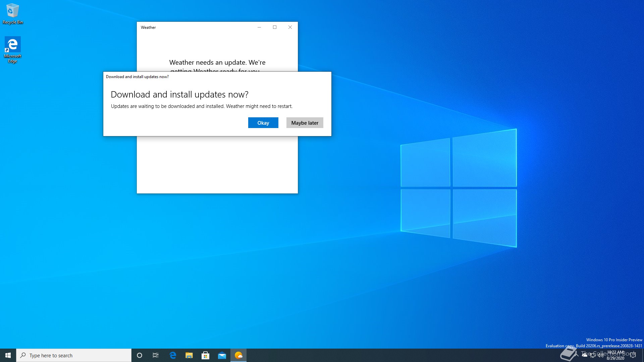644x362 pixels.
Task: Open File Explorer from taskbar
Action: (189, 355)
